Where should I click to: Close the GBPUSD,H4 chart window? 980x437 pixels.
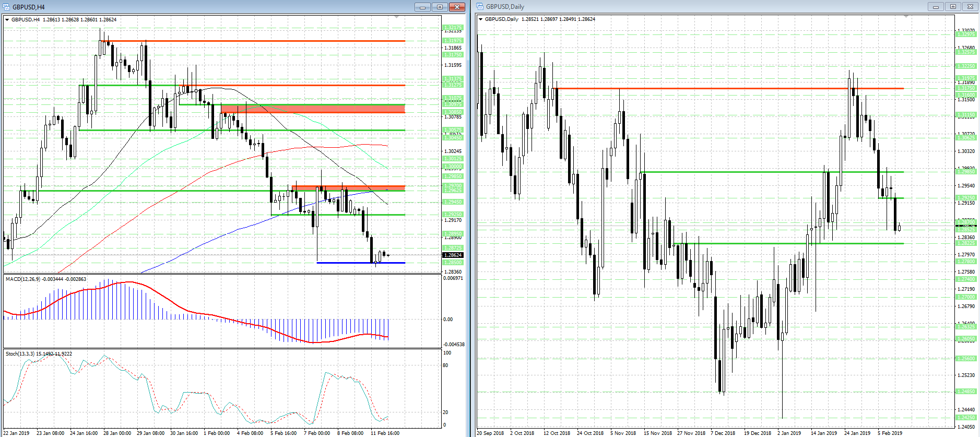coord(457,7)
